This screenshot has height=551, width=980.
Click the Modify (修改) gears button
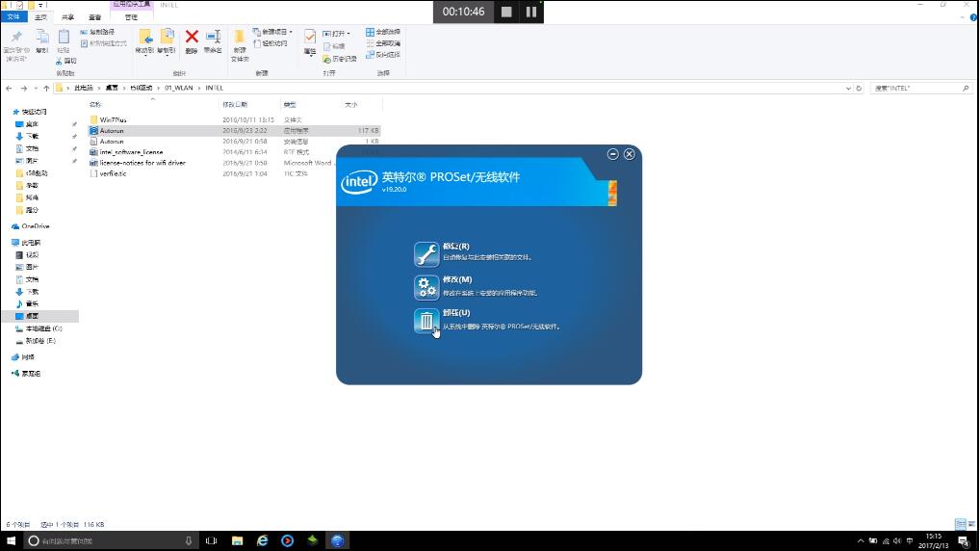click(x=426, y=288)
